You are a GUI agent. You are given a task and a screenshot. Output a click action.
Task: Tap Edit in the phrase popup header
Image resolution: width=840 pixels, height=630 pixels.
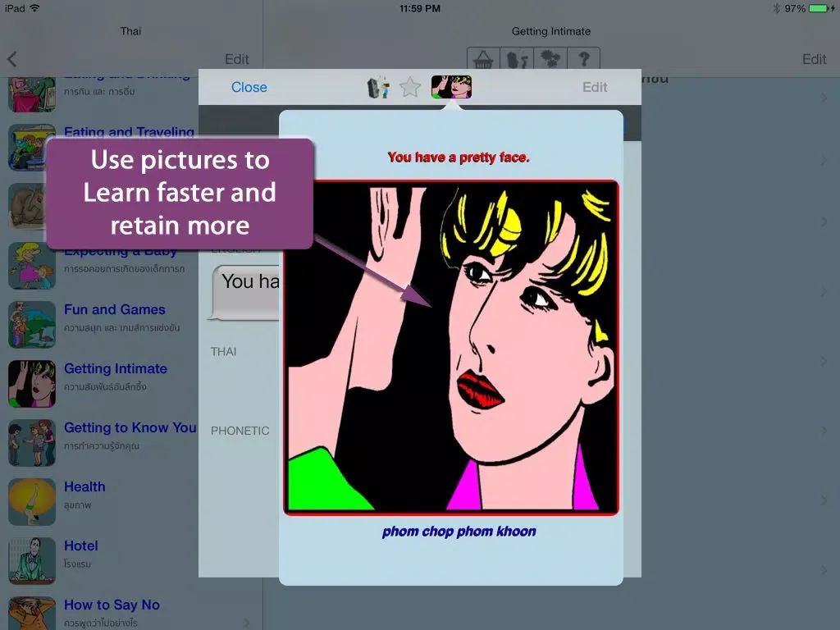pyautogui.click(x=595, y=87)
